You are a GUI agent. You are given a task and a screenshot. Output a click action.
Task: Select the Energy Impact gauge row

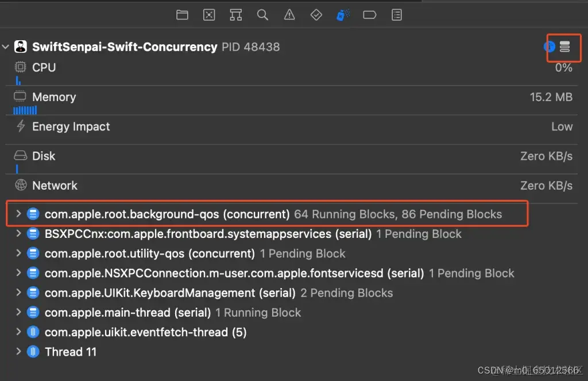point(291,130)
